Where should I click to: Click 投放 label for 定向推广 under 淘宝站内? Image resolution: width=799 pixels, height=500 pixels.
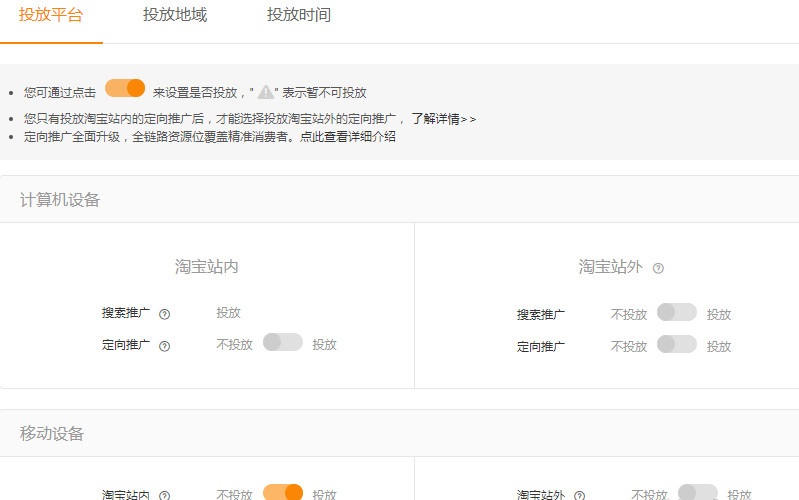(324, 345)
